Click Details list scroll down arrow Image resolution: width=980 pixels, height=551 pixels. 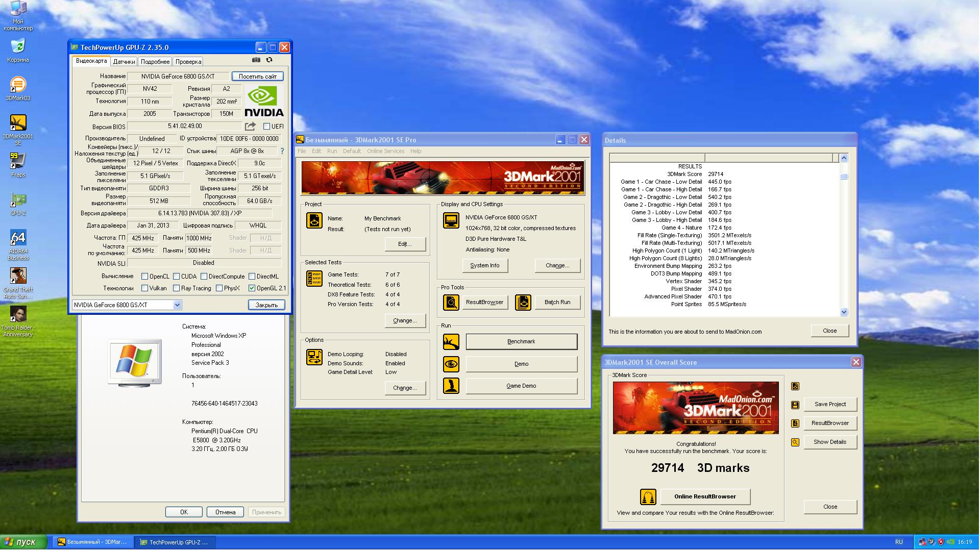[844, 312]
